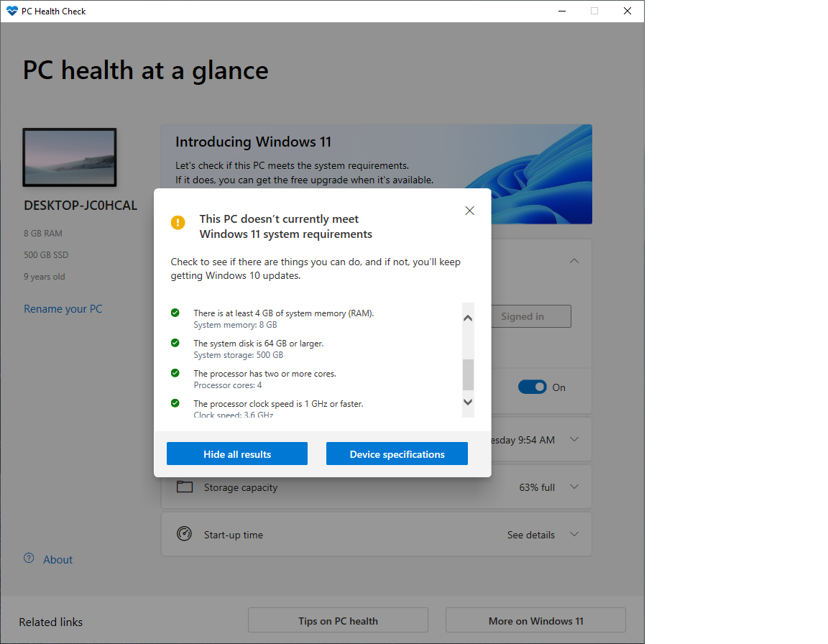
Task: Hide all results in the dialog
Action: coord(237,454)
